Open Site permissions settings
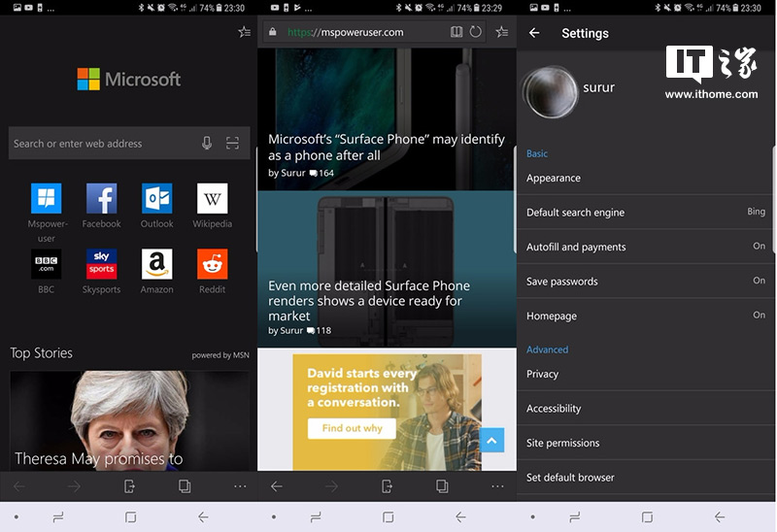The width and height of the screenshot is (777, 532). [x=646, y=443]
